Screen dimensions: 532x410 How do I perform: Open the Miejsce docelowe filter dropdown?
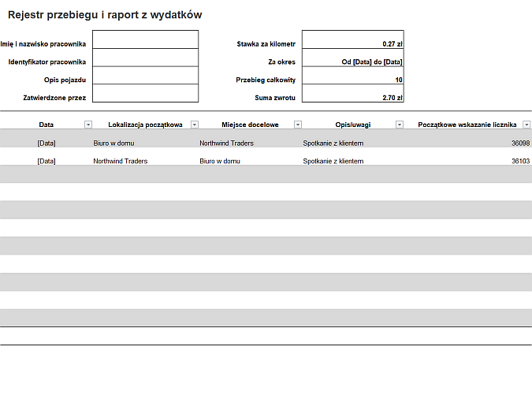298,125
